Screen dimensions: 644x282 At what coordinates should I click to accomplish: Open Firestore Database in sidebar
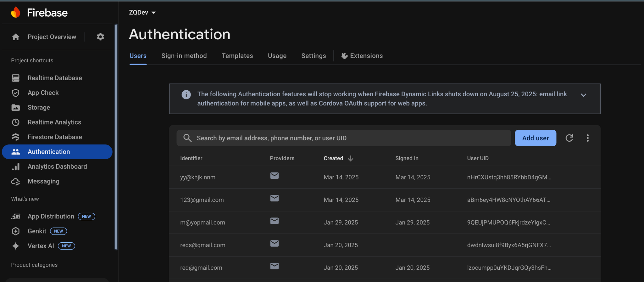coord(55,137)
